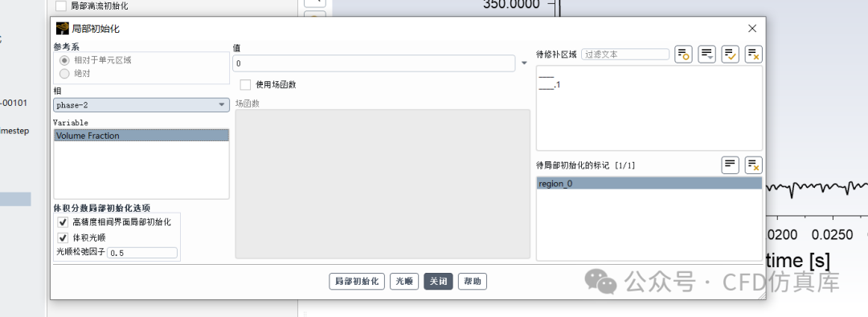This screenshot has height=317, width=868.
Task: Toggle tree view icon for 待修补区域 list
Action: (683, 55)
